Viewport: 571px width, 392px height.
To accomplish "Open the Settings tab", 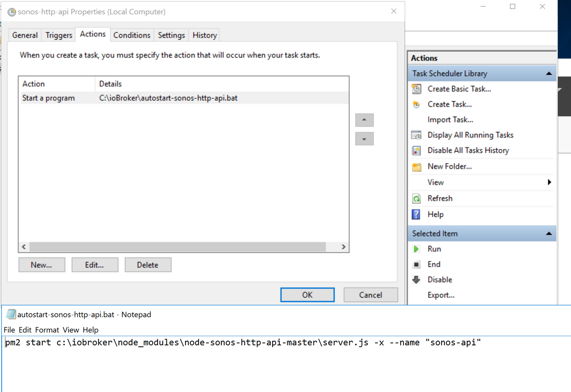I will click(171, 35).
